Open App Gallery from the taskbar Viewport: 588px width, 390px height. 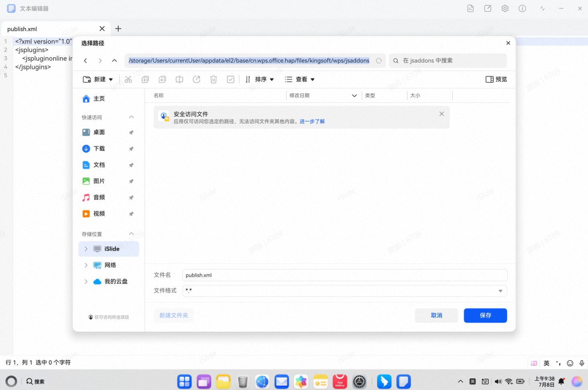point(340,382)
